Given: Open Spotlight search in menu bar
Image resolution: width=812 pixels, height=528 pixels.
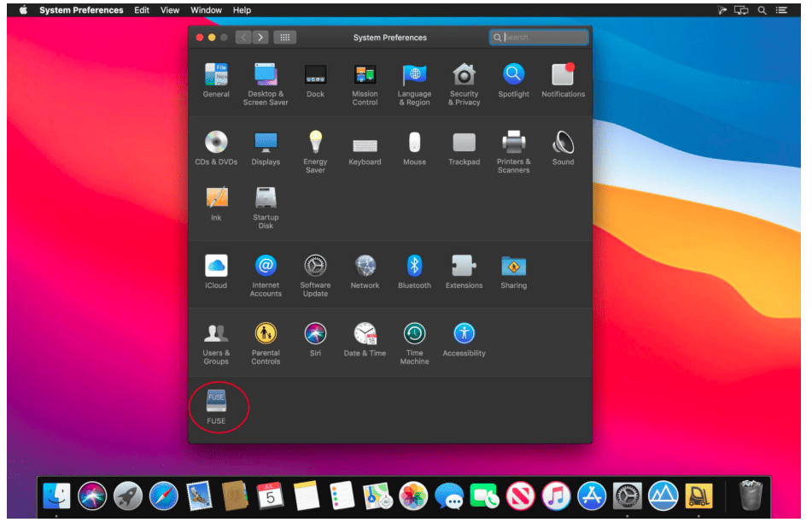Looking at the screenshot, I should tap(762, 10).
